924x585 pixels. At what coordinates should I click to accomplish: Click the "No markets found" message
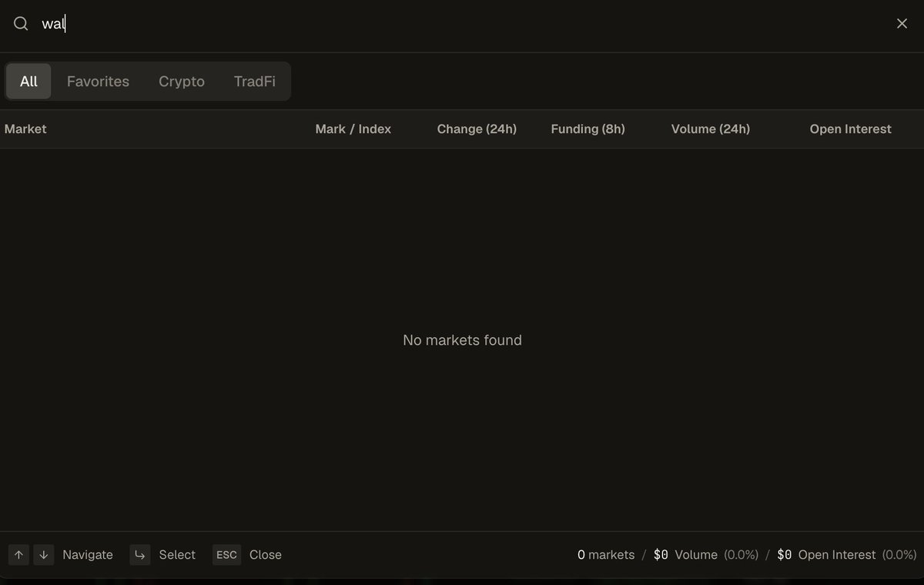point(462,340)
